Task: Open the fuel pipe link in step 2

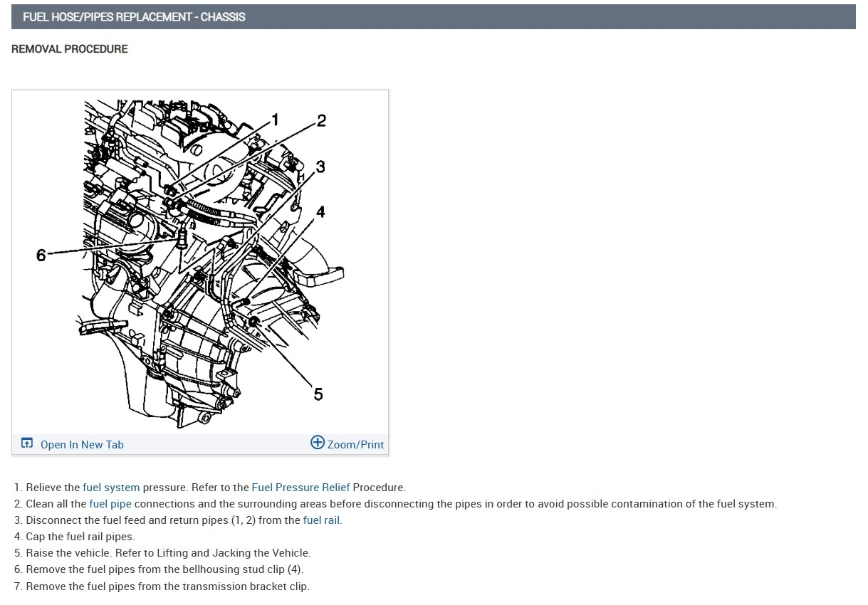Action: point(110,504)
